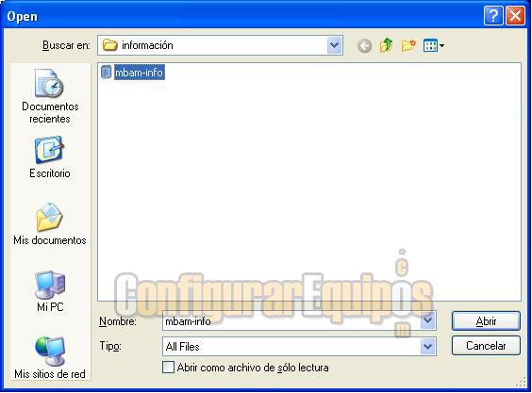The width and height of the screenshot is (532, 393).
Task: Select Mi PC in the sidebar
Action: [x=50, y=291]
